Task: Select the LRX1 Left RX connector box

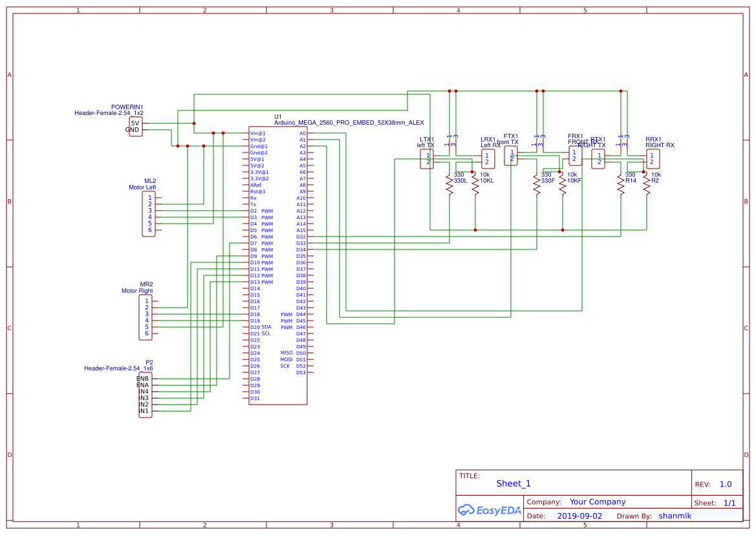Action: (x=488, y=159)
